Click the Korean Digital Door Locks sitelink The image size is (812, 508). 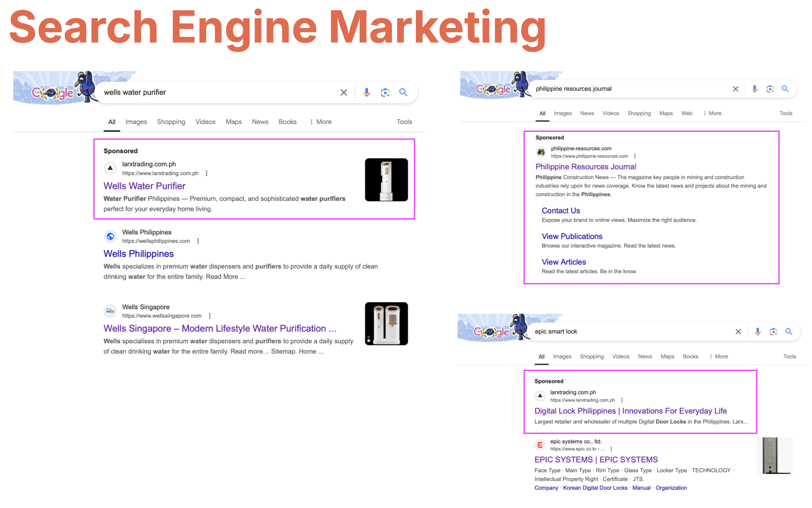click(595, 488)
